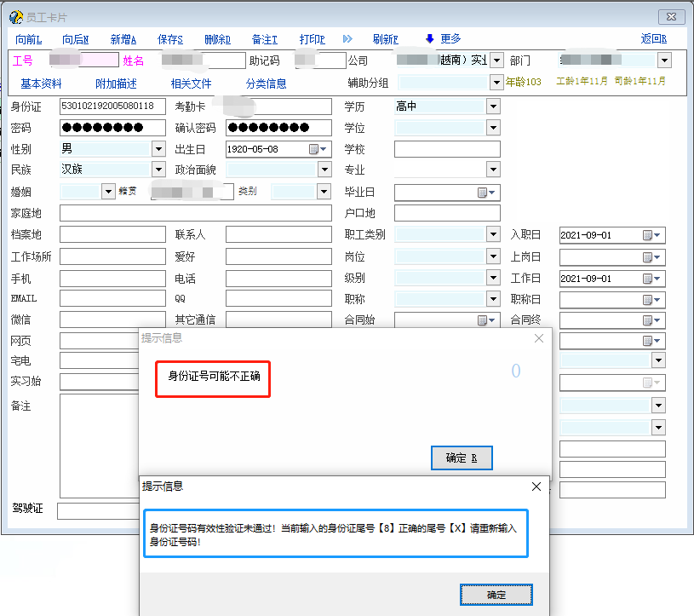Expand the 学历 dropdown showing 高中

click(493, 107)
